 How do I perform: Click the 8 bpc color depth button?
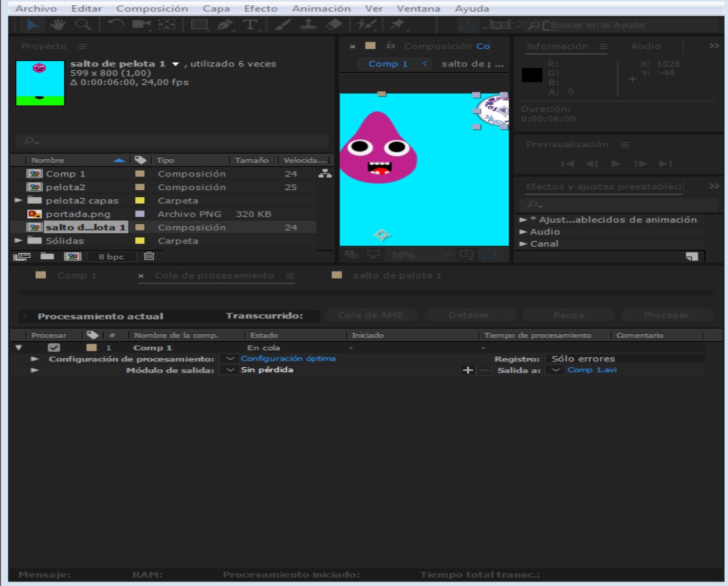[x=111, y=257]
